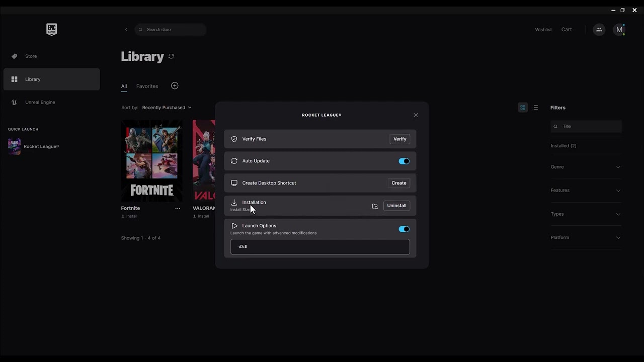Open the Wishlist link
This screenshot has width=644, height=362.
click(543, 30)
